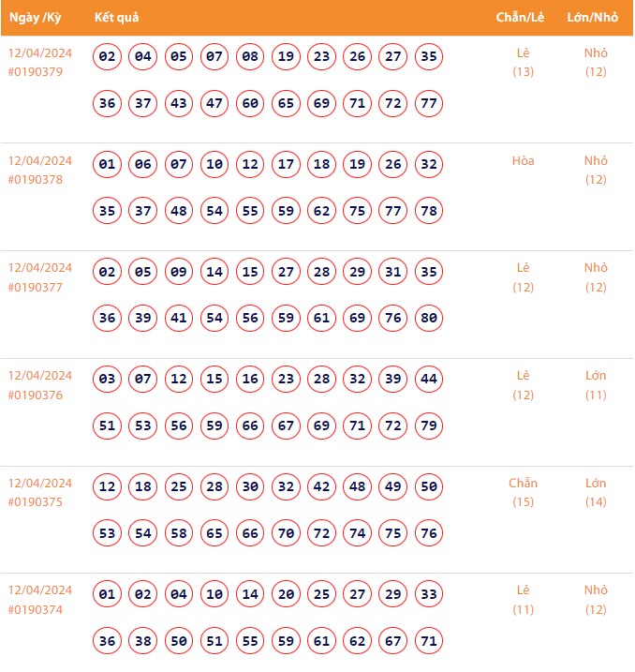The width and height of the screenshot is (635, 672).
Task: Click the Lẻ (13) result label
Action: [x=523, y=63]
